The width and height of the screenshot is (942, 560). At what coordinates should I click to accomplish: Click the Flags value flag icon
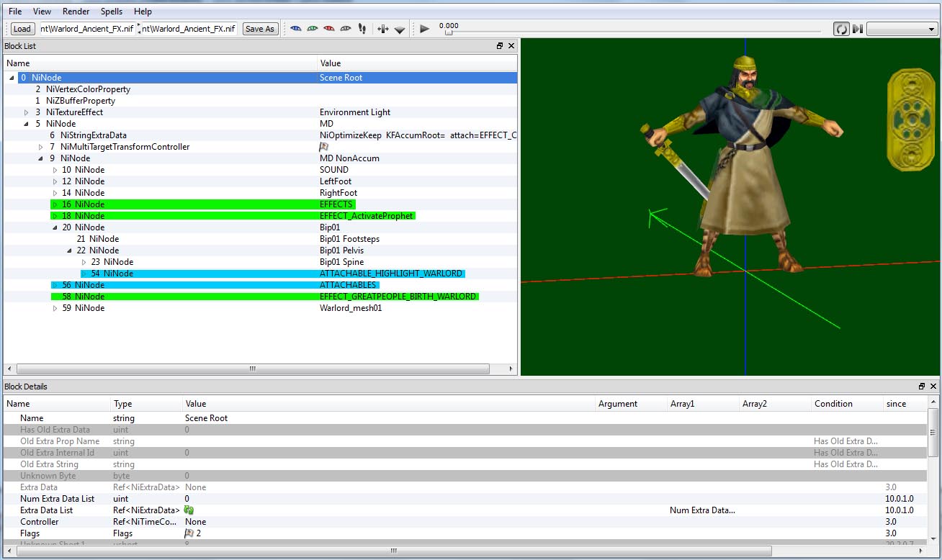[x=189, y=533]
